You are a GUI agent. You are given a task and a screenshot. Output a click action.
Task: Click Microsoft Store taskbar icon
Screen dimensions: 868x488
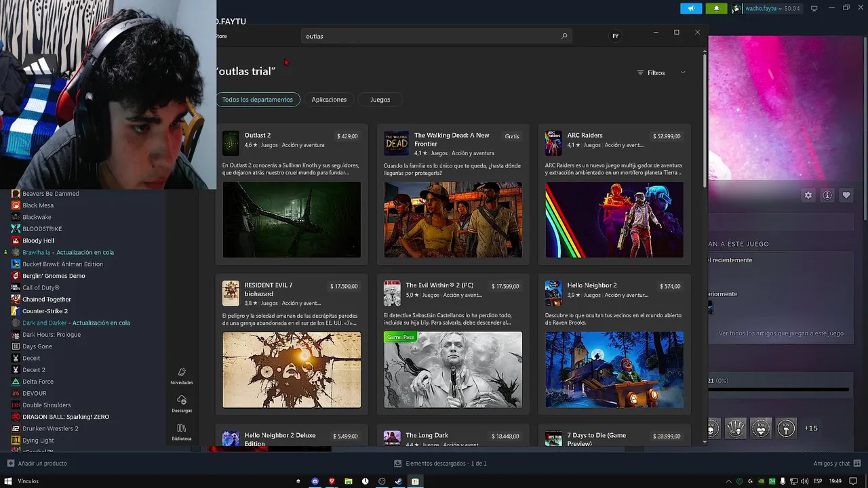(x=415, y=481)
